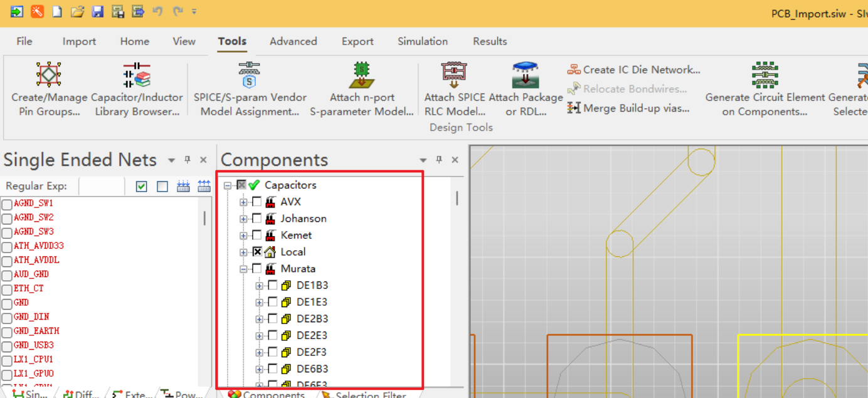This screenshot has width=868, height=398.
Task: Toggle checkbox for AUD_GND net
Action: coord(7,275)
